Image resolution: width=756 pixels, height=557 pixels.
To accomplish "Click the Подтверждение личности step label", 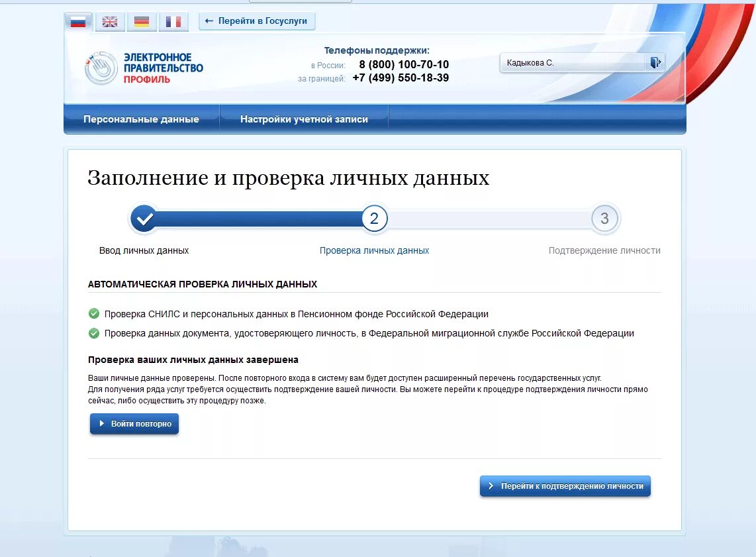I will [x=604, y=250].
